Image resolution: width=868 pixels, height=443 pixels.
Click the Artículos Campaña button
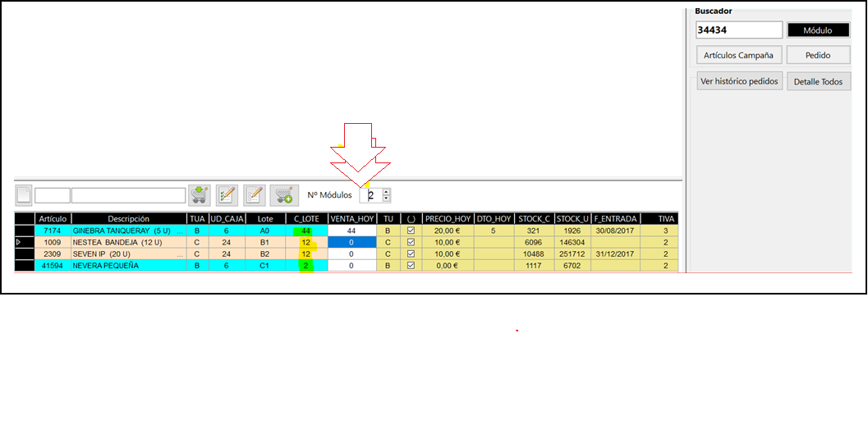(x=739, y=55)
